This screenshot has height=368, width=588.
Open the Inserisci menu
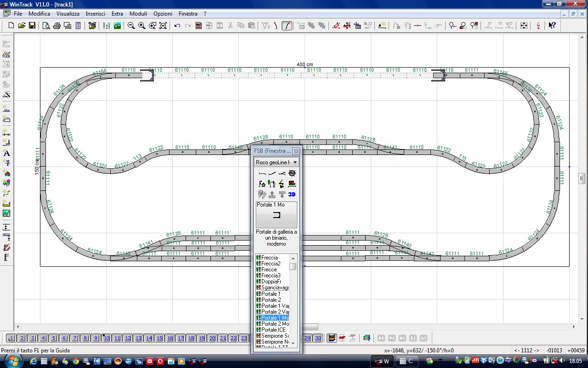click(x=95, y=14)
